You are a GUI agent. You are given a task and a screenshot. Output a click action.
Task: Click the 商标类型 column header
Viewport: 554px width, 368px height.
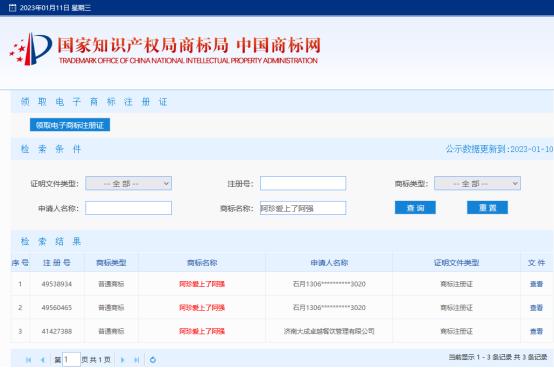click(111, 263)
